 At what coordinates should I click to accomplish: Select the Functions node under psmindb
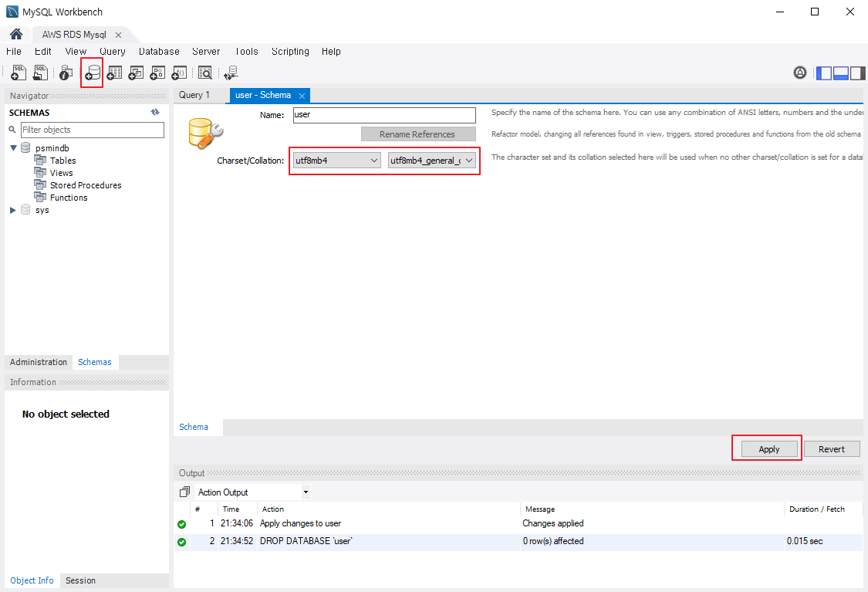(69, 197)
